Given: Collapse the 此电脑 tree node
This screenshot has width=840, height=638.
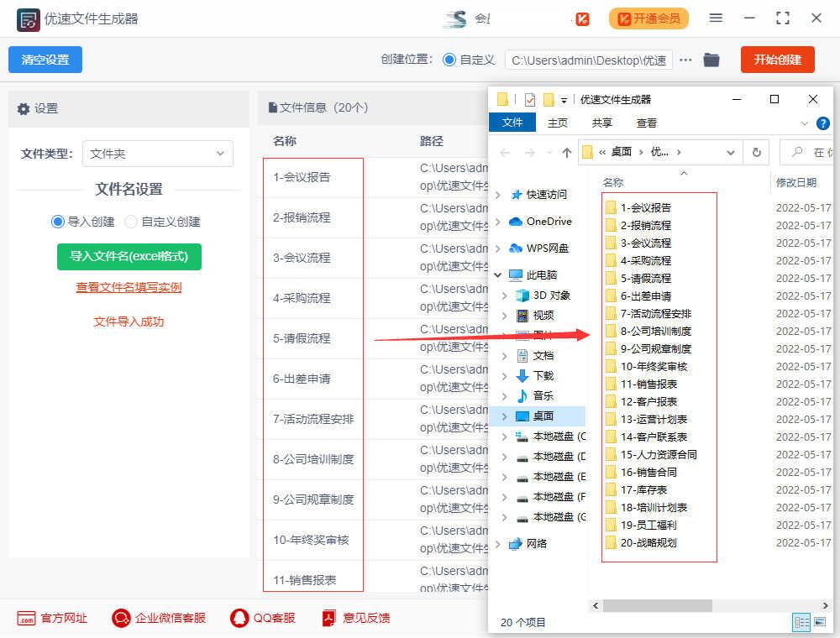Looking at the screenshot, I should [497, 275].
